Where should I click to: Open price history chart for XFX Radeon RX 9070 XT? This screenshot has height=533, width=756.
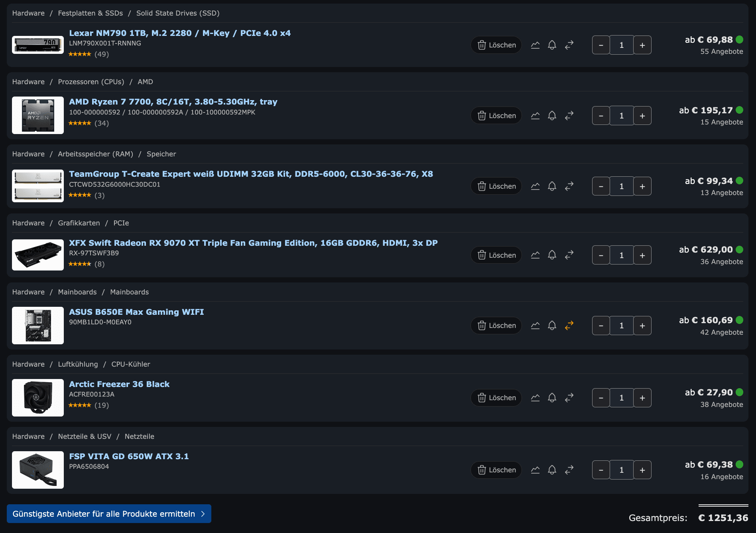tap(535, 255)
